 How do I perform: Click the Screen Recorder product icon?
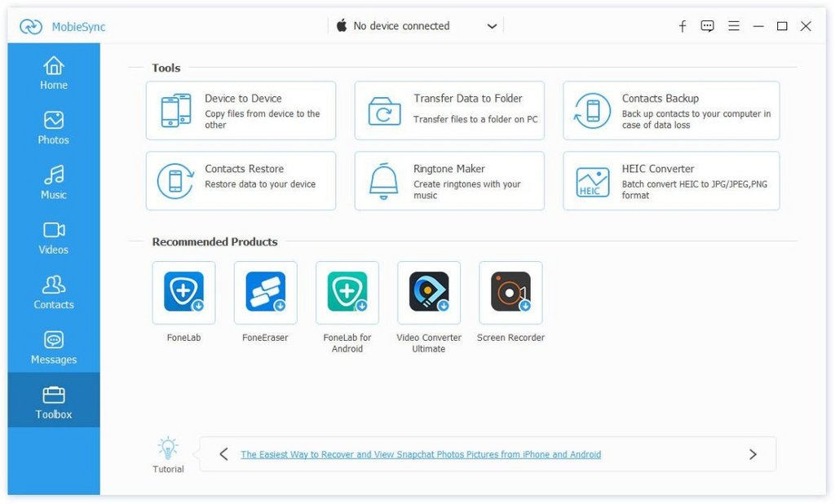[x=510, y=292]
